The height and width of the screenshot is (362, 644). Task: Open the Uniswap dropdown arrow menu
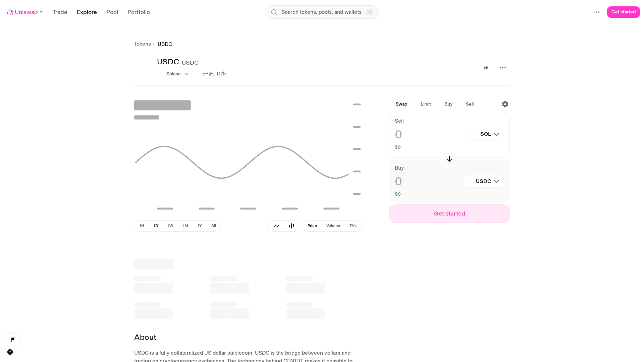[x=41, y=12]
